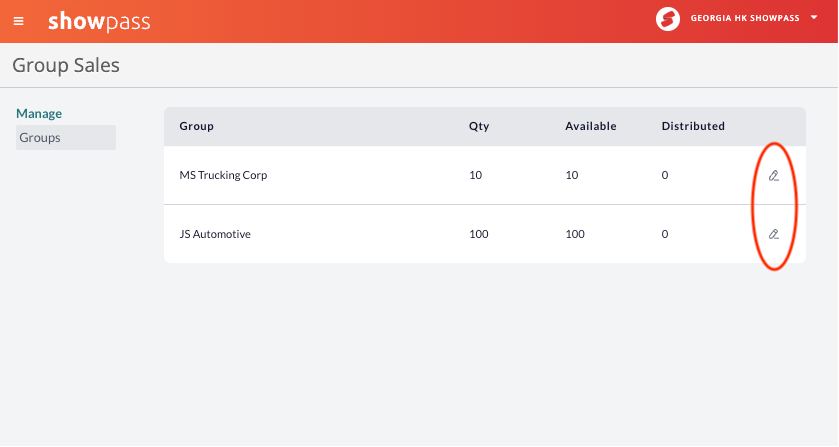This screenshot has height=447, width=839.
Task: Click the Group Sales page title
Action: (66, 65)
